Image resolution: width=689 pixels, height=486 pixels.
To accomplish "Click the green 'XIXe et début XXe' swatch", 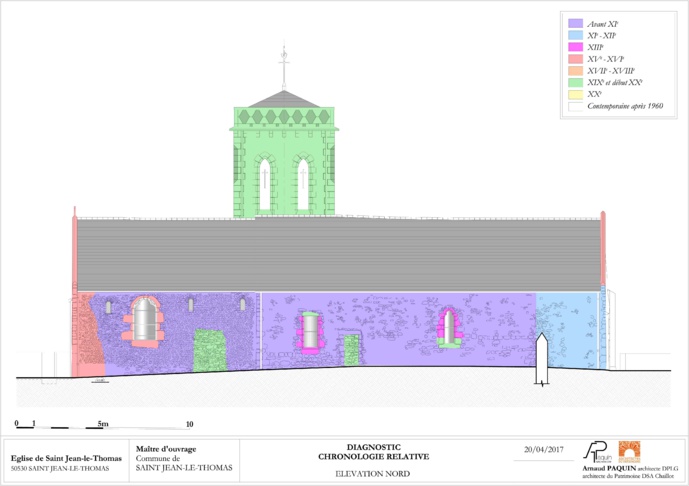I will (x=575, y=81).
